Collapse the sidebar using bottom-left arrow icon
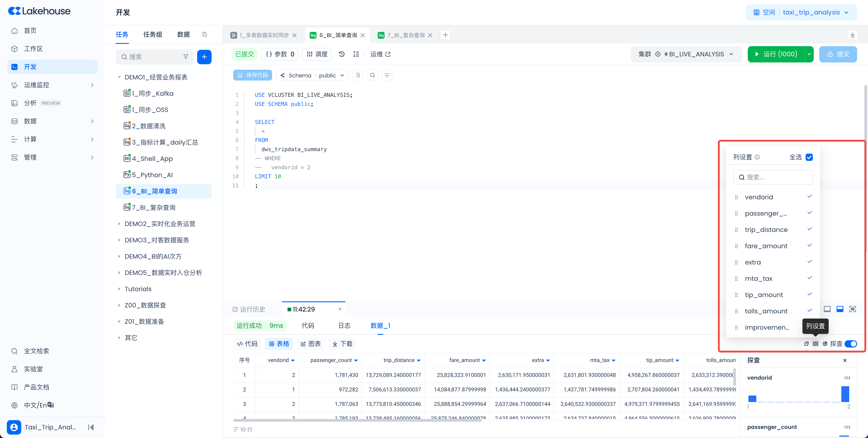Viewport: 868px width, 438px height. click(91, 427)
